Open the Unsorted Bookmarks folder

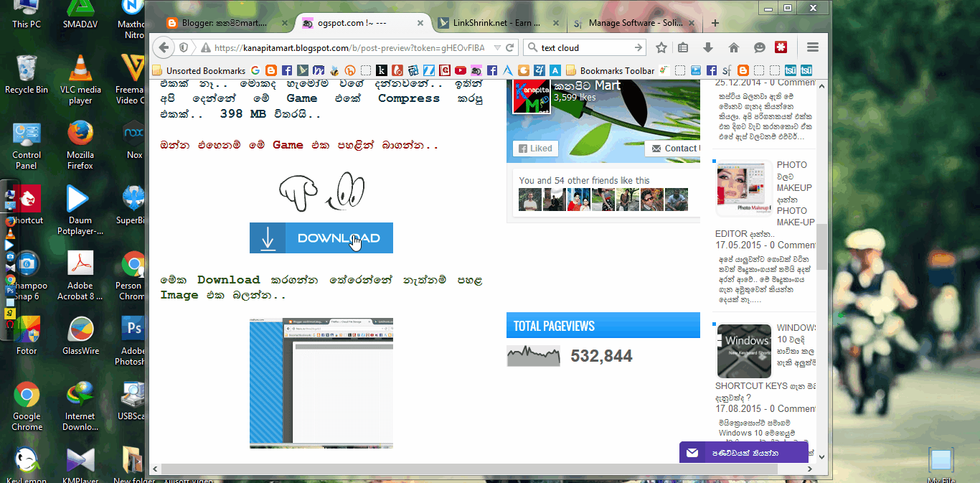[199, 70]
